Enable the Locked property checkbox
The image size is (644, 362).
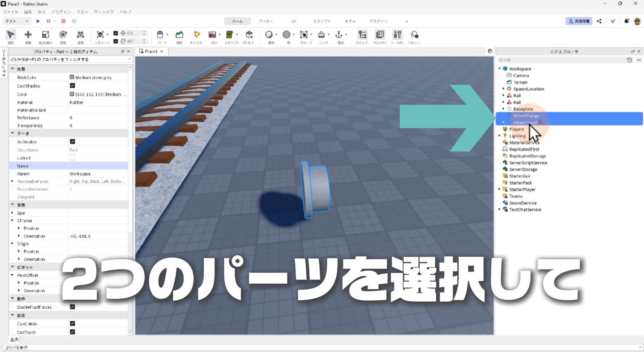72,158
